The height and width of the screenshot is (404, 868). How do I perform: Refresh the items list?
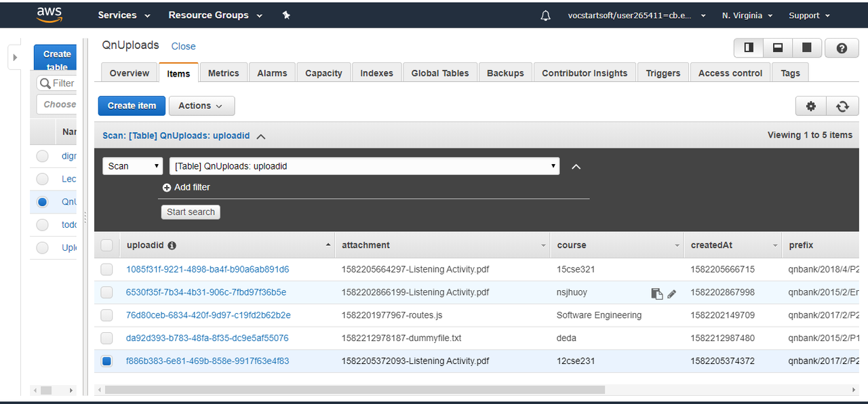coord(842,106)
